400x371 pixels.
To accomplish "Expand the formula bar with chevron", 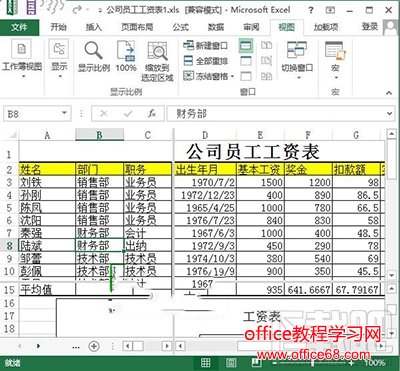I will [x=390, y=114].
